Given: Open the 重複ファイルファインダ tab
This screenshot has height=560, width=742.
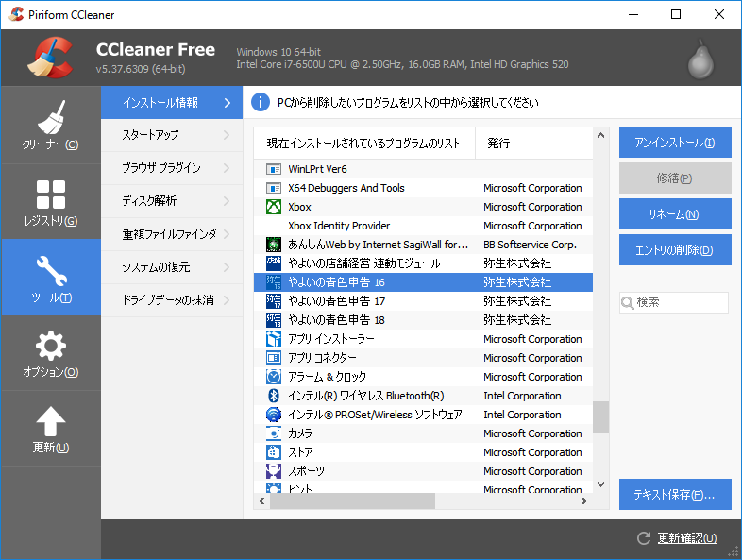Looking at the screenshot, I should [x=172, y=234].
